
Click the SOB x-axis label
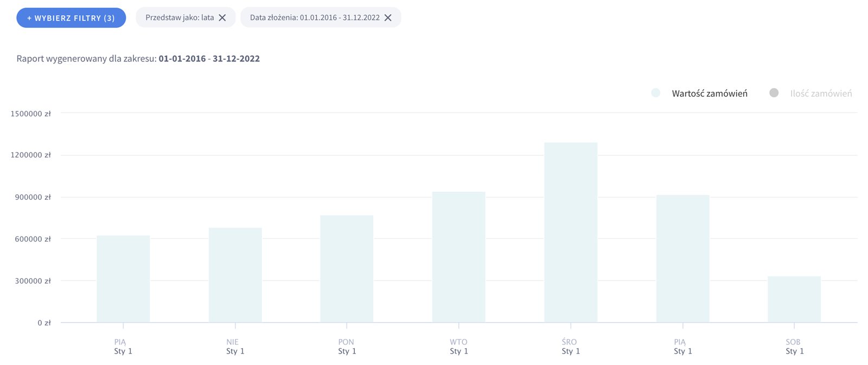coord(793,346)
